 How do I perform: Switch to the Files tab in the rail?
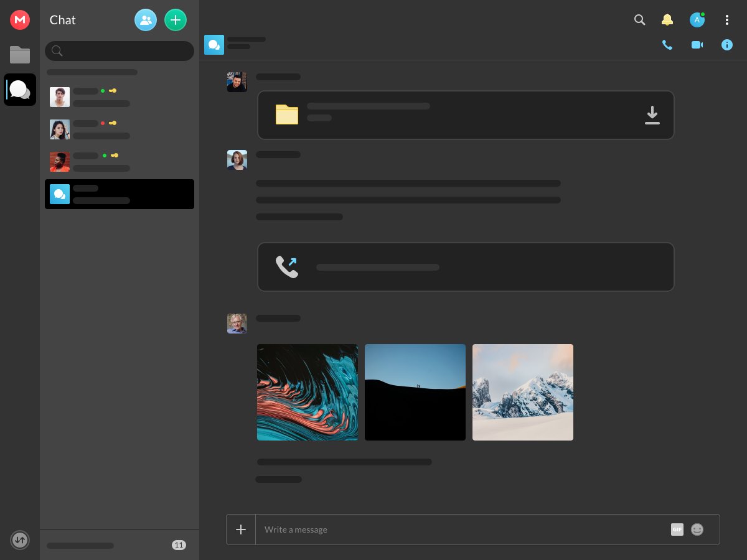coord(20,55)
